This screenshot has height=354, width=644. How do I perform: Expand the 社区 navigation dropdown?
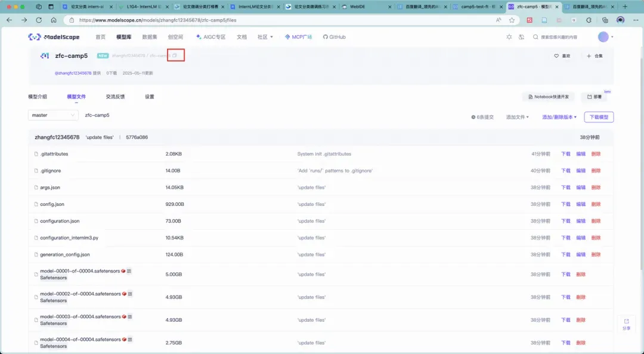tap(265, 37)
